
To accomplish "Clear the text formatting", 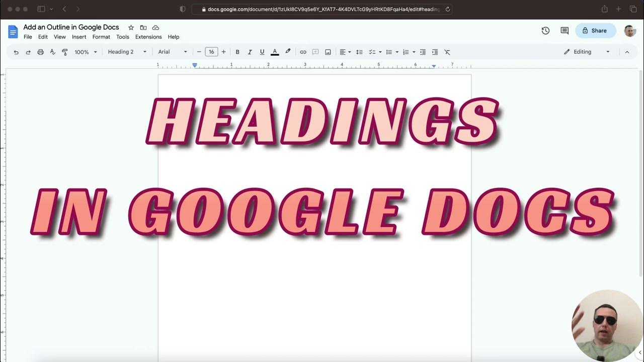I will [447, 52].
